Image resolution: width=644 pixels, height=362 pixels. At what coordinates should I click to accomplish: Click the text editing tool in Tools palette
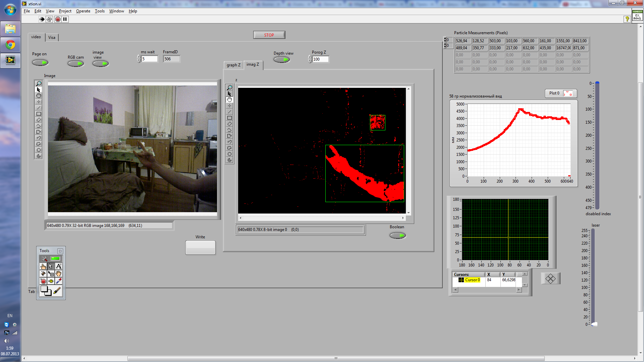coord(59,266)
